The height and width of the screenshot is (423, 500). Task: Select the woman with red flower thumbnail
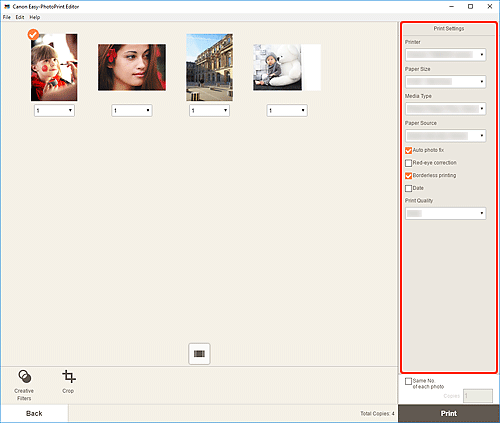click(x=132, y=67)
